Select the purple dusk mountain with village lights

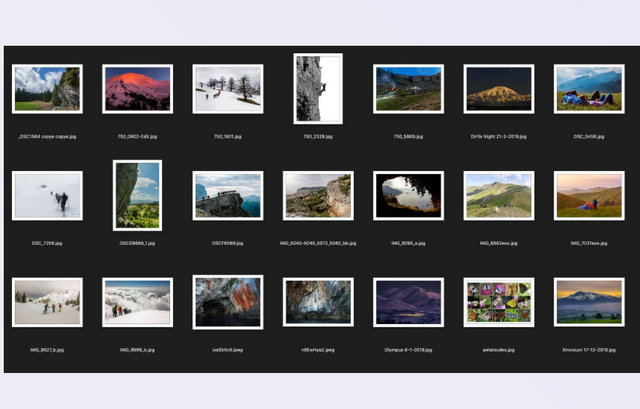point(409,302)
